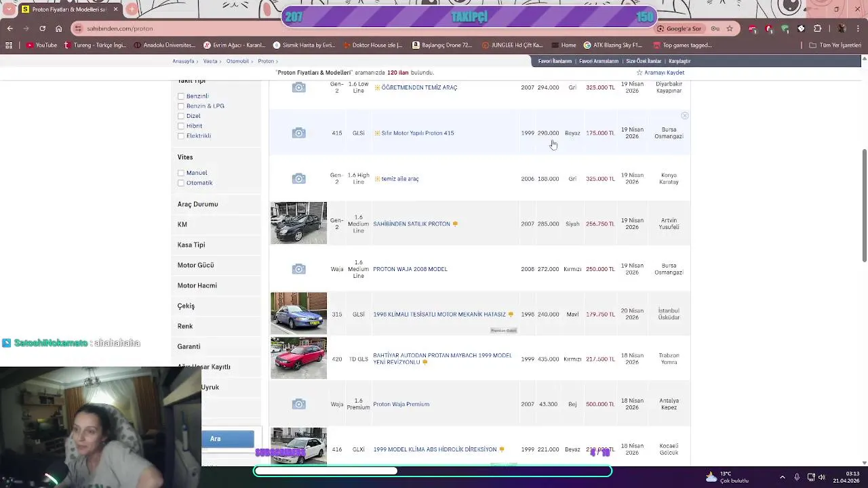Open a new tab with plus button
This screenshot has width=868, height=488.
[132, 9]
